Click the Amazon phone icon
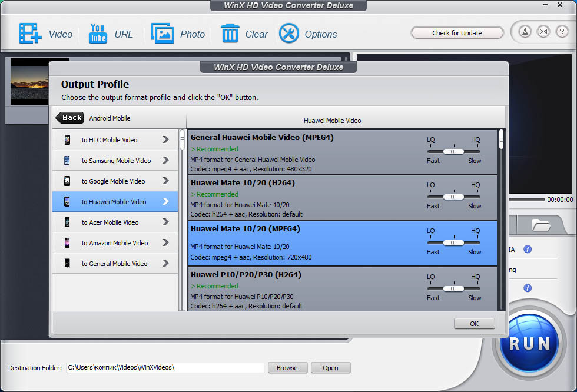 [67, 242]
